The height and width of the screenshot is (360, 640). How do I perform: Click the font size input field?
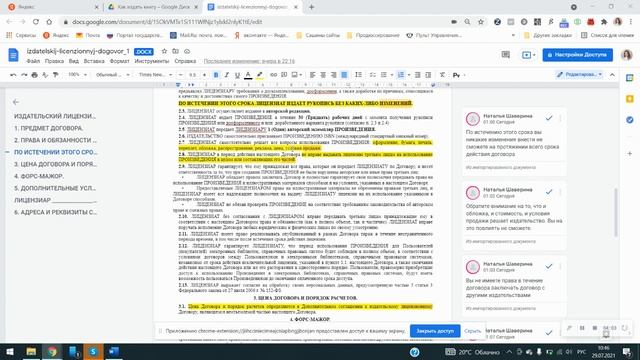[192, 75]
